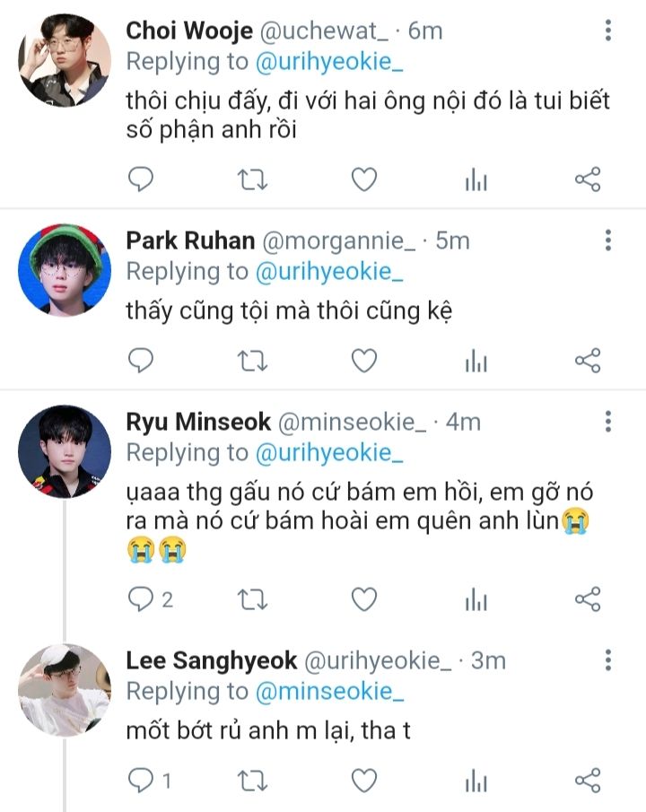Tap the Ryu Minseok display name

pyautogui.click(x=186, y=421)
